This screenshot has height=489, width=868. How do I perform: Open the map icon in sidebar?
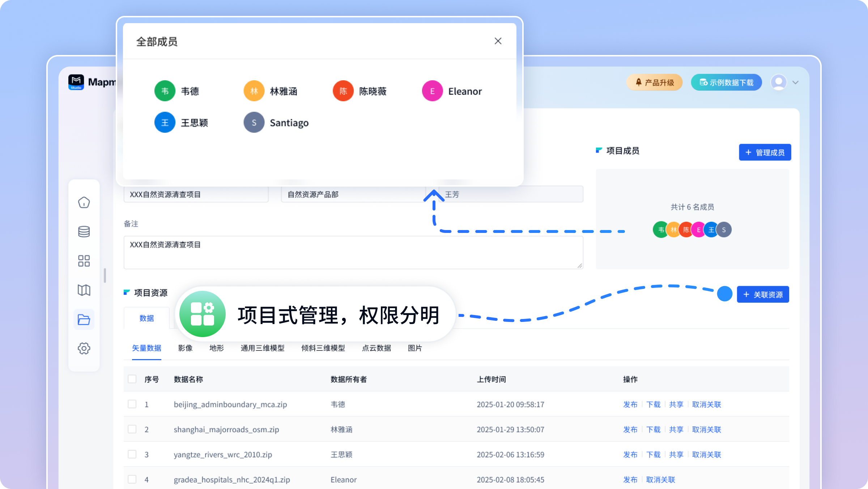pos(84,290)
